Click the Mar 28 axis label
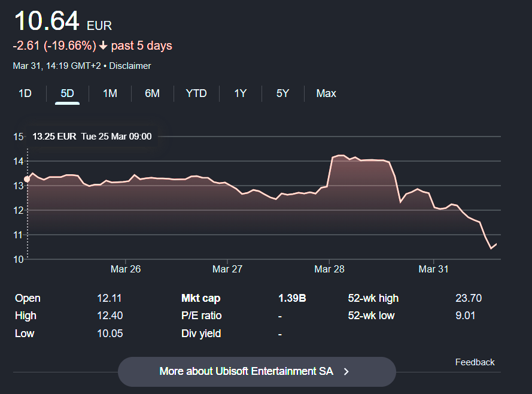 point(329,269)
